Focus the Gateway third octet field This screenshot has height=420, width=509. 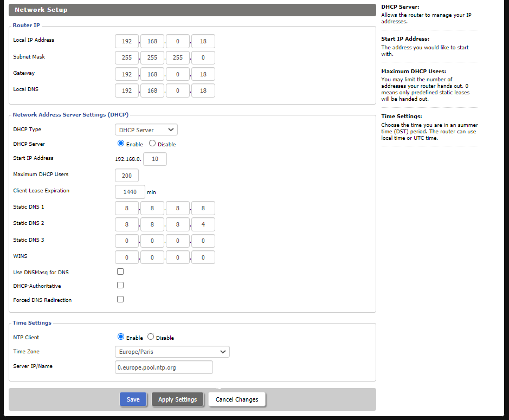pyautogui.click(x=178, y=74)
